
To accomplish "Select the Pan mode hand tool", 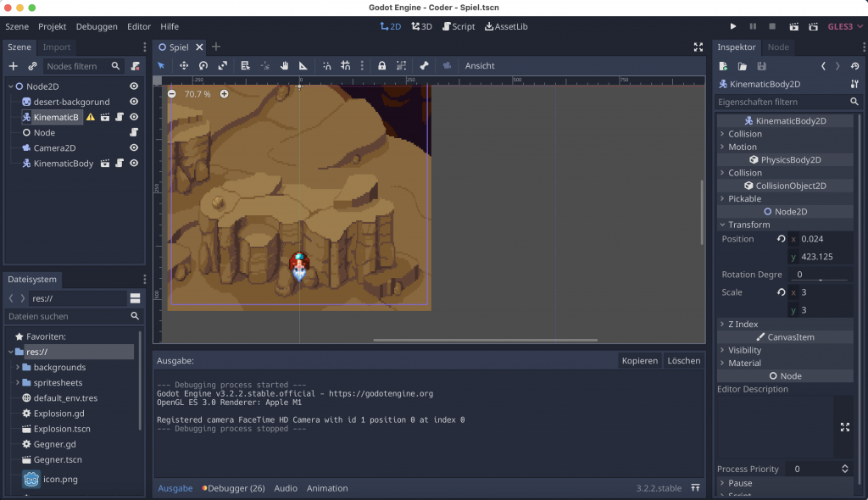I will tap(285, 66).
